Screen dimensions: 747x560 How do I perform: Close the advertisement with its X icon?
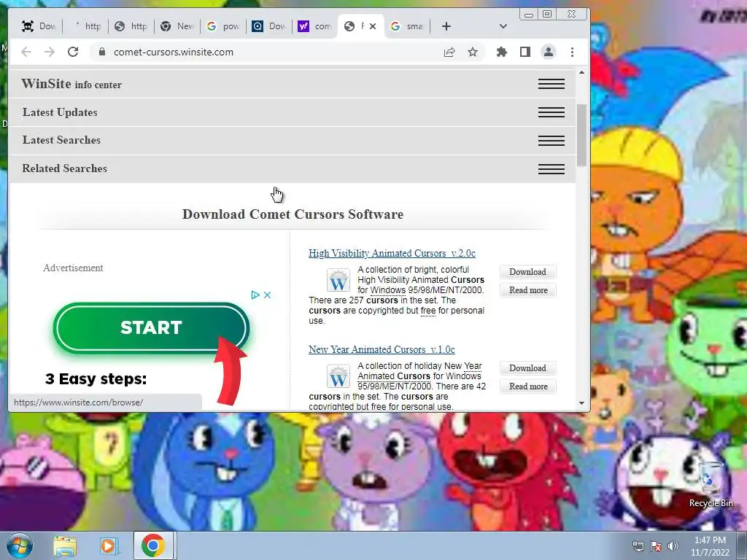267,295
